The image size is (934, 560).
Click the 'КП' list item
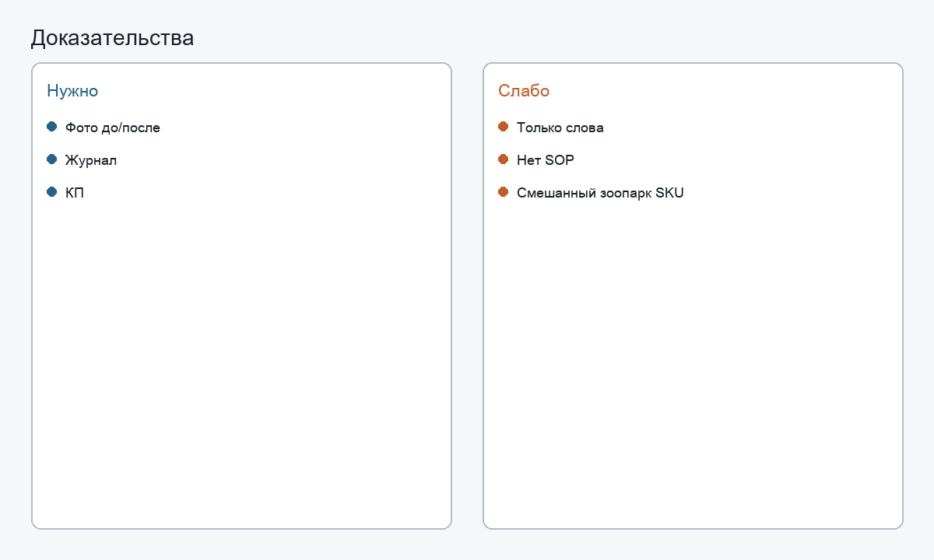75,193
